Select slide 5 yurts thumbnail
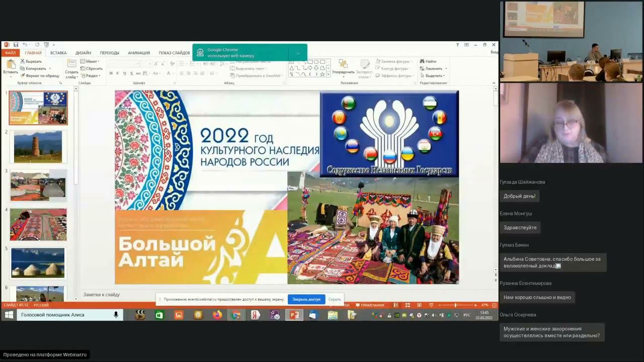This screenshot has height=362, width=644. click(38, 263)
